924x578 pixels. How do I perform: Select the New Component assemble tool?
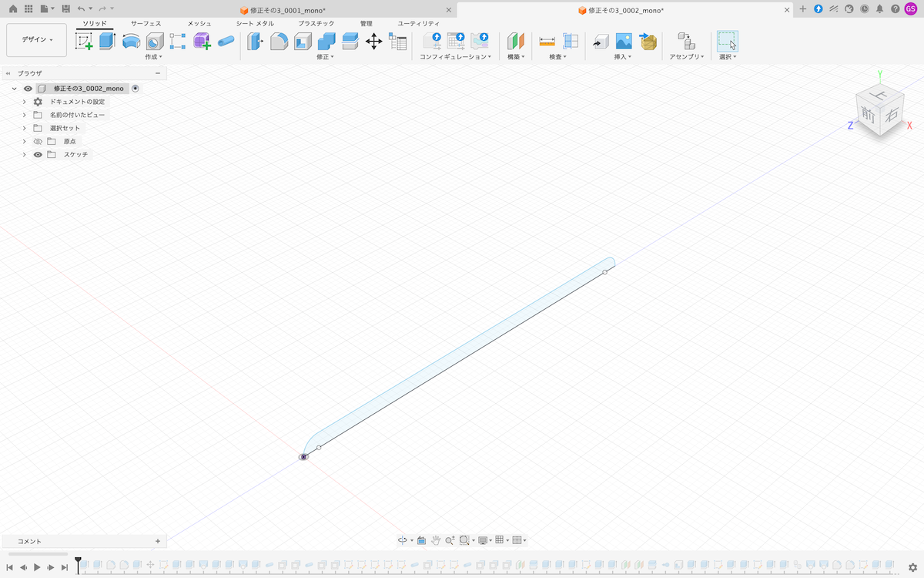[685, 41]
